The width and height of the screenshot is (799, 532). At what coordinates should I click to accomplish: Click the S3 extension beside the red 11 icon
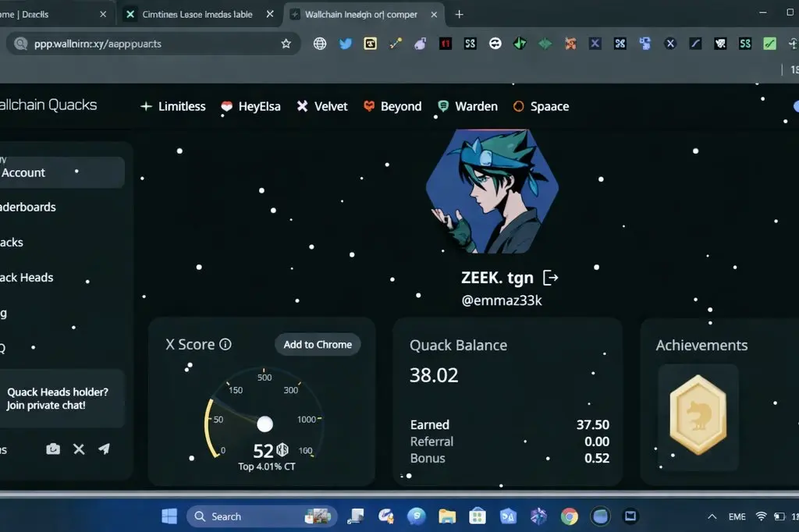pos(470,44)
